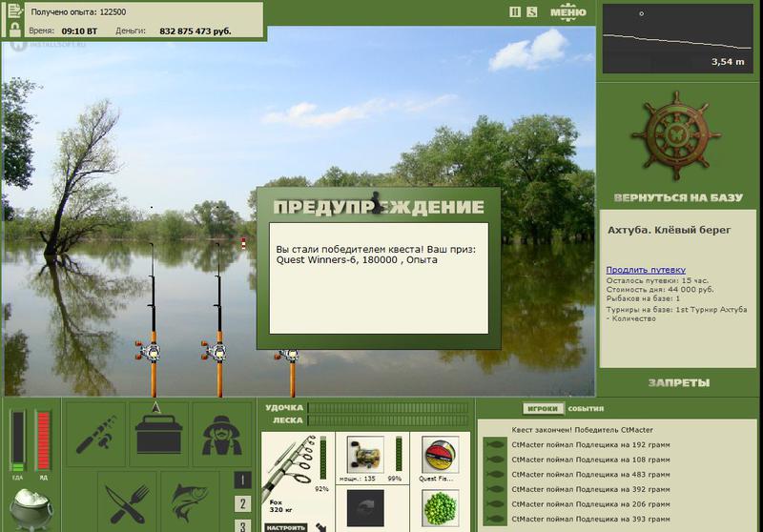Open the ЗАПРЕТЫ restrictions section
763x532 pixels.
[679, 382]
